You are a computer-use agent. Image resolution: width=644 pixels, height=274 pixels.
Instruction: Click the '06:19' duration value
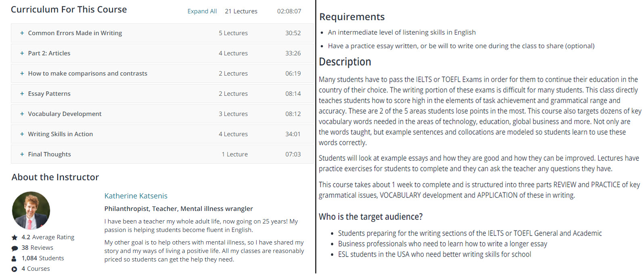(x=293, y=74)
